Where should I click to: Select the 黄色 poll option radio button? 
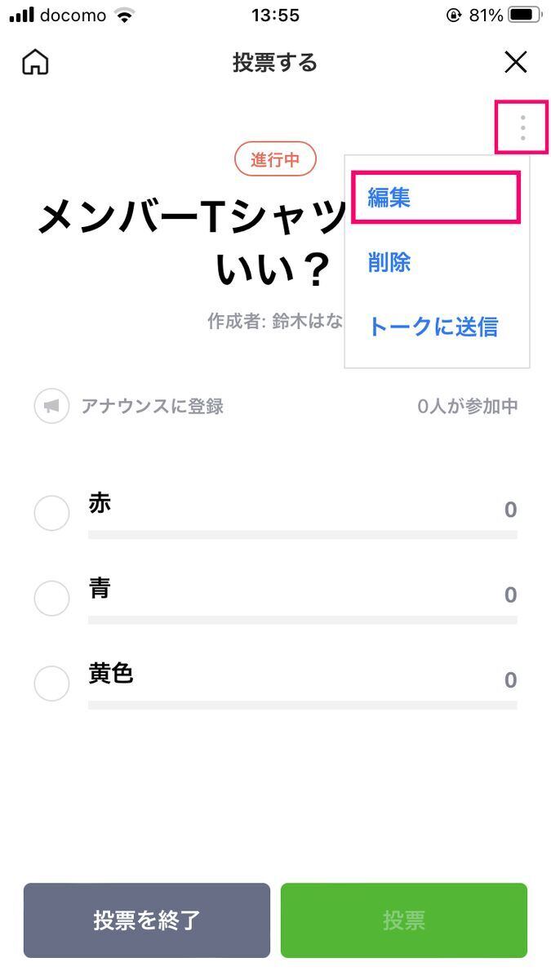pos(51,683)
